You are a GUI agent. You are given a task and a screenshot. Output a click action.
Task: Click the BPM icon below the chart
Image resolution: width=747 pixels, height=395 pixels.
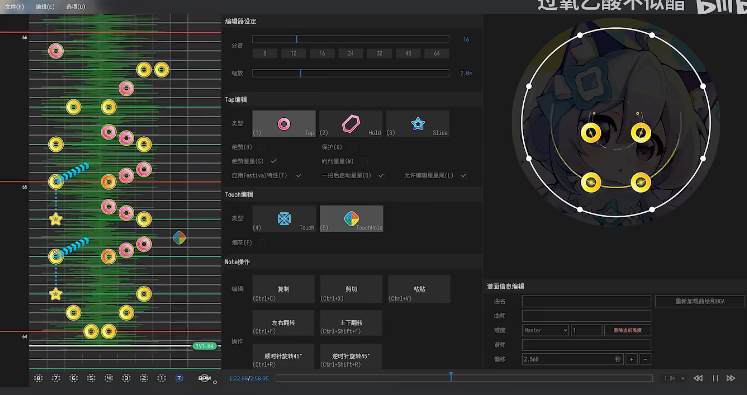click(x=205, y=378)
